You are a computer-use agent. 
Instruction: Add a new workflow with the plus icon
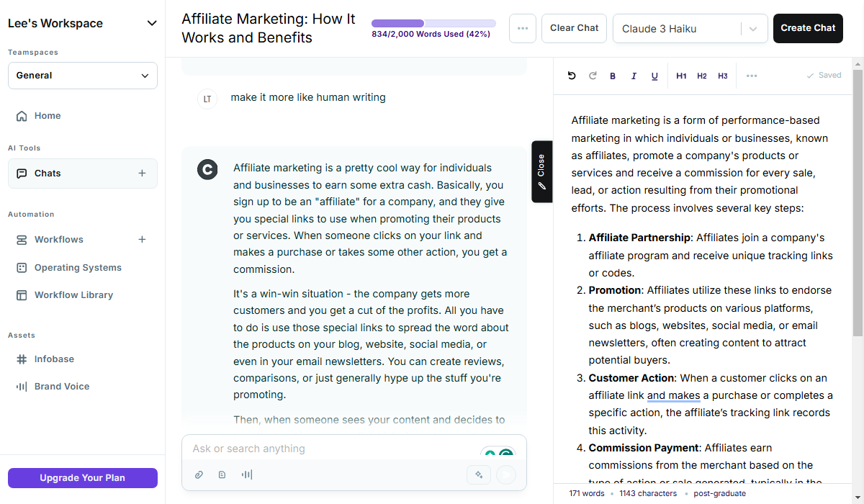click(142, 240)
